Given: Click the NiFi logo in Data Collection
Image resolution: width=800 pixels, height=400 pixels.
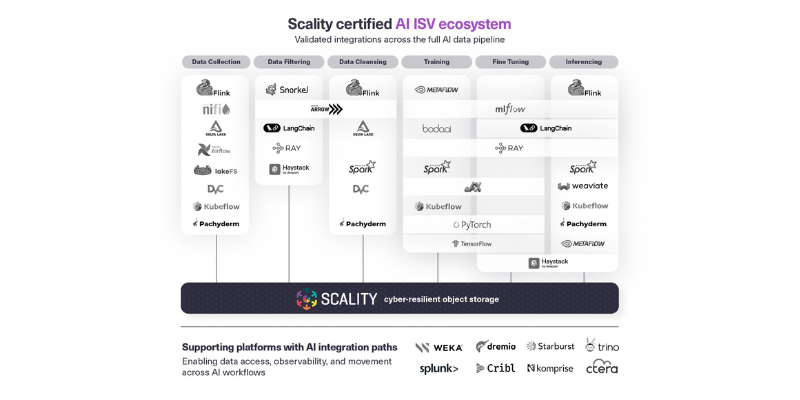Looking at the screenshot, I should (x=215, y=109).
